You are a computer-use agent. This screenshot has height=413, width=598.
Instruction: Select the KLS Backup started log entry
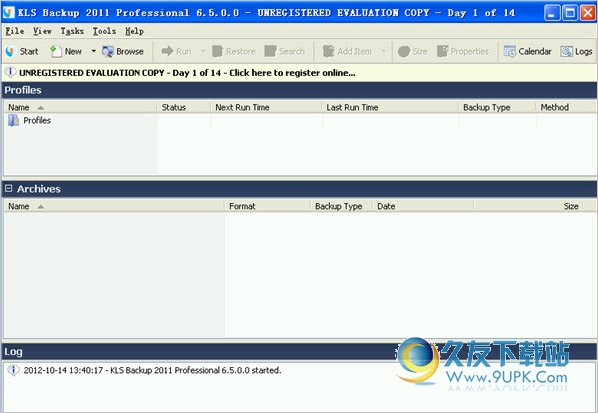coord(152,370)
